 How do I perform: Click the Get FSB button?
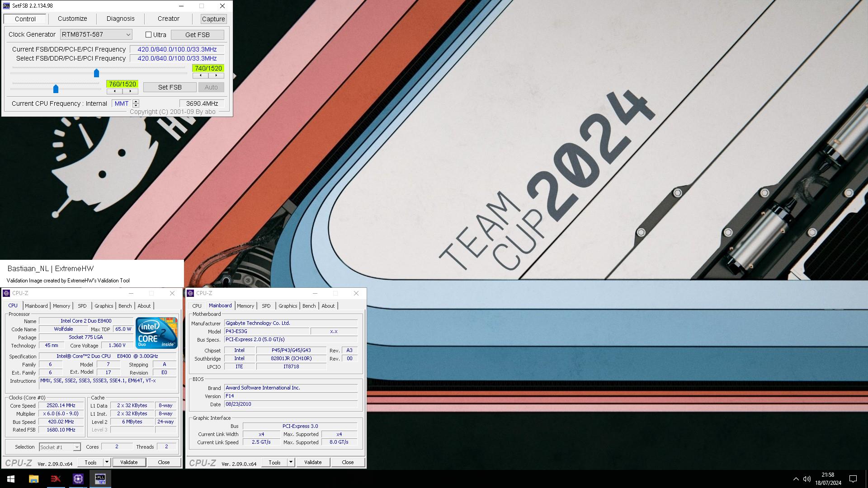pos(197,35)
